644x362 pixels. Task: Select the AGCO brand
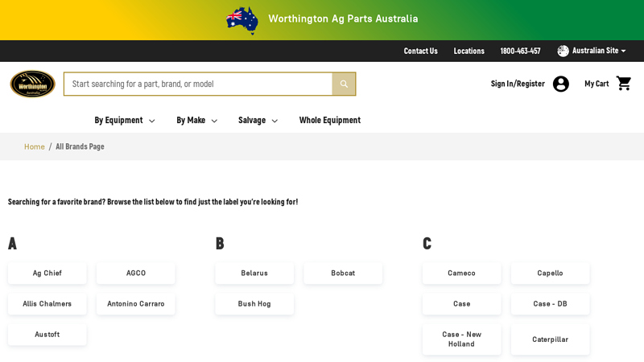click(136, 274)
